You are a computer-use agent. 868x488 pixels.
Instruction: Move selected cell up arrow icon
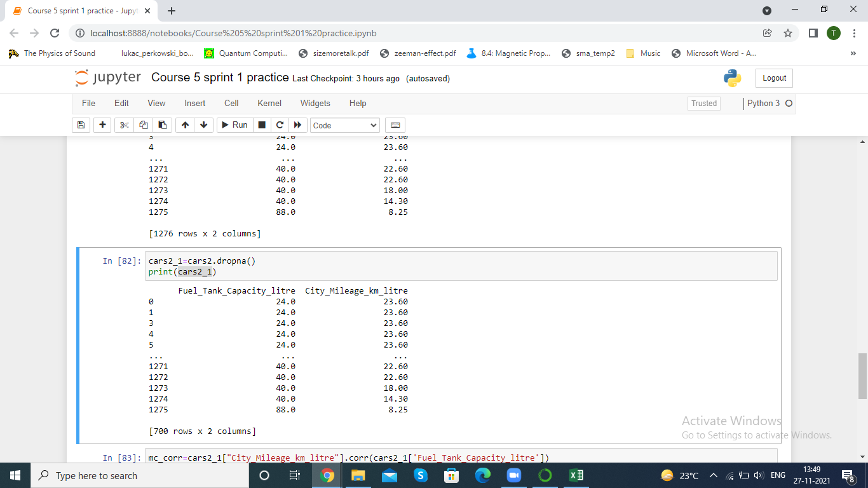tap(184, 125)
